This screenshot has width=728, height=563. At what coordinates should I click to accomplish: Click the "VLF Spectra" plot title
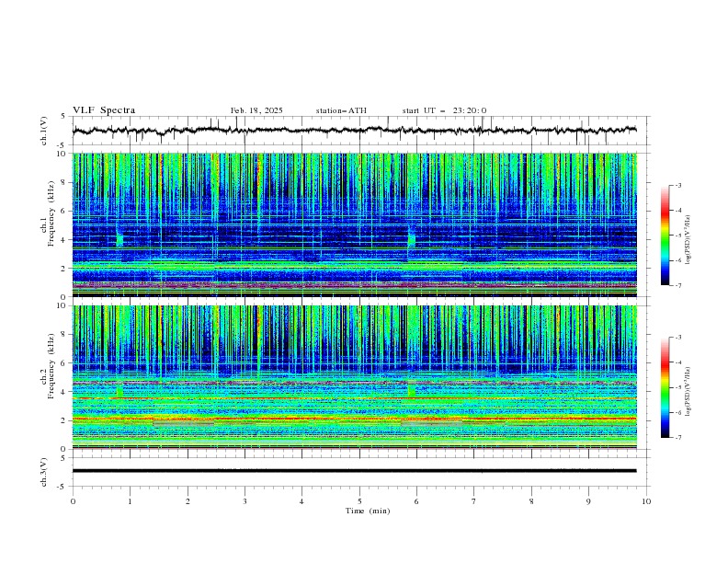(x=104, y=110)
